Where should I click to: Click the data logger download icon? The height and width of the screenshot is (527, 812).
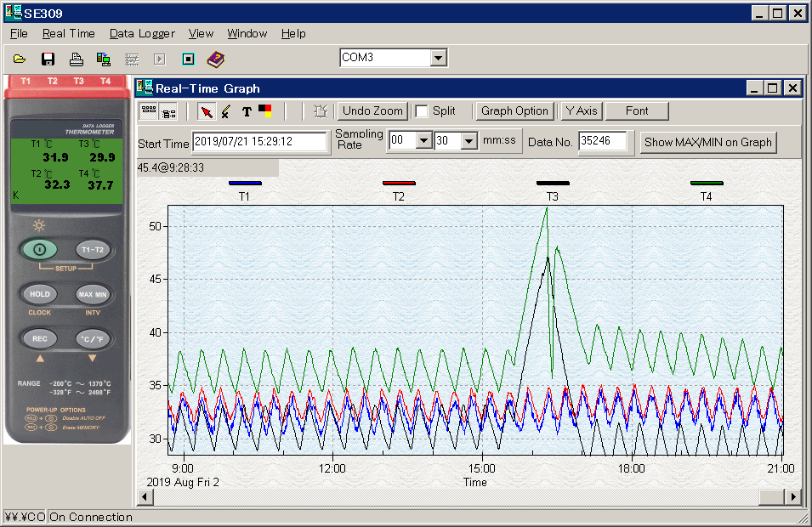[104, 59]
